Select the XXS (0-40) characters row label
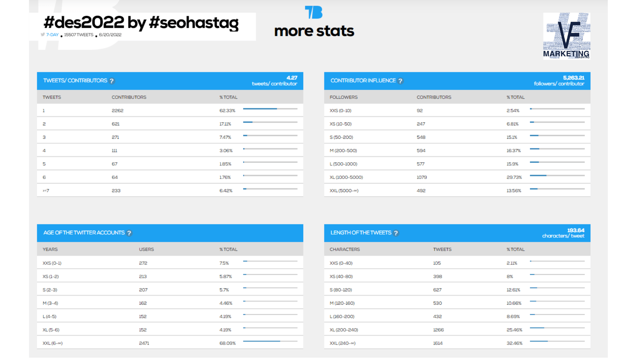 pos(341,263)
